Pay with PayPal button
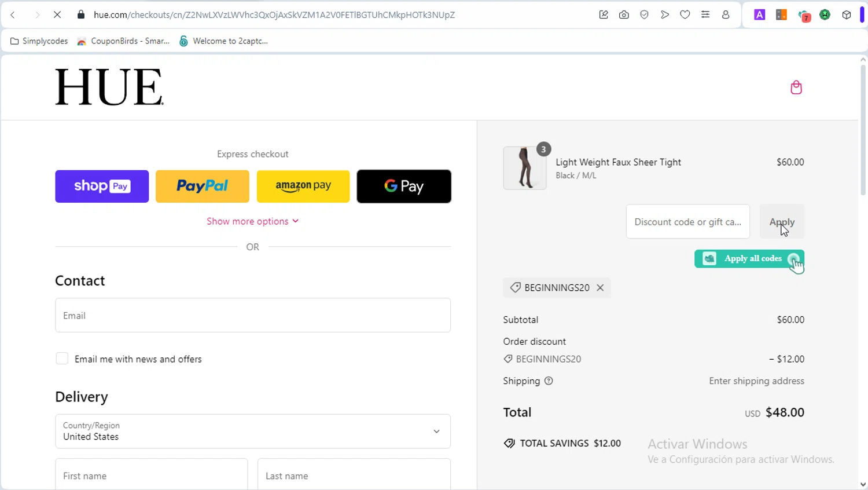Viewport: 868px width, 490px height. click(x=203, y=187)
